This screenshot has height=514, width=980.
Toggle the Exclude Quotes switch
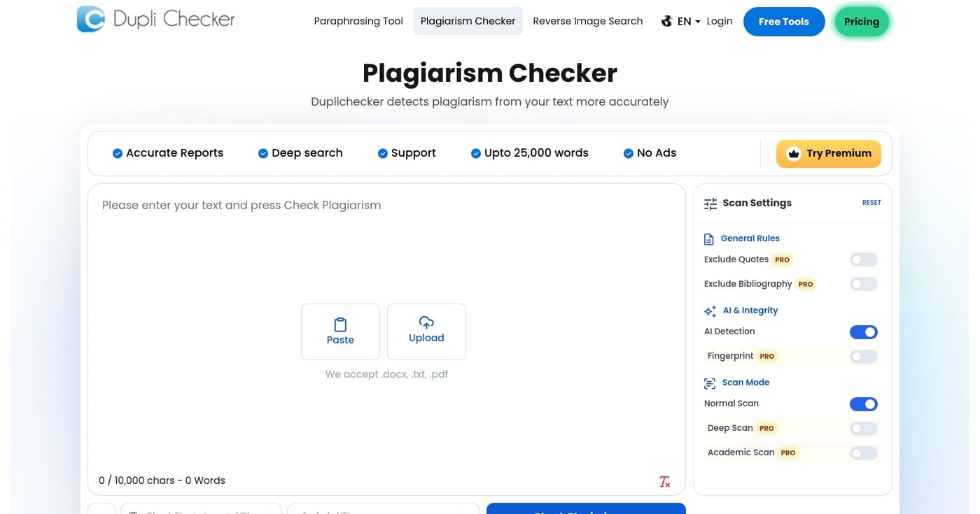[x=863, y=259]
